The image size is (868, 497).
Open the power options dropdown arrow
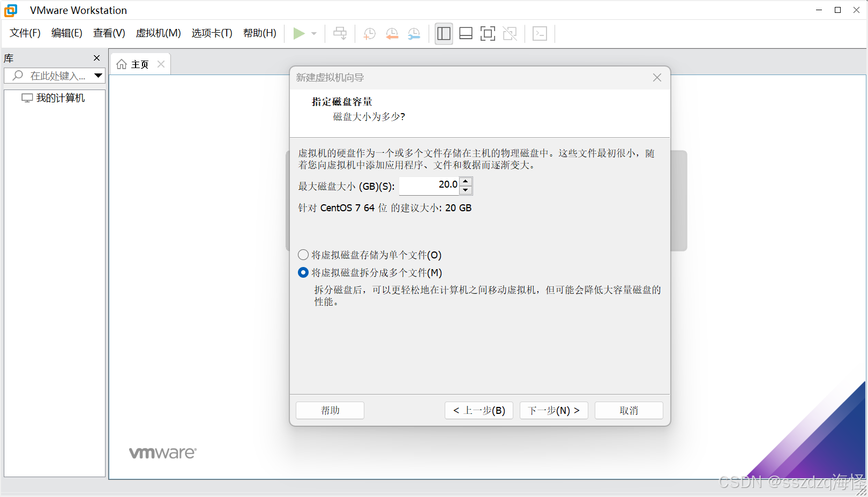tap(314, 34)
